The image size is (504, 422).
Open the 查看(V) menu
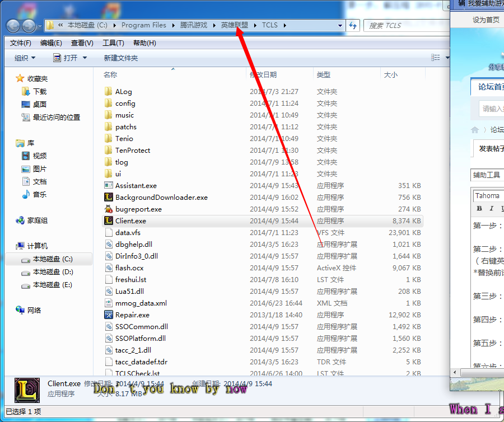[x=82, y=43]
